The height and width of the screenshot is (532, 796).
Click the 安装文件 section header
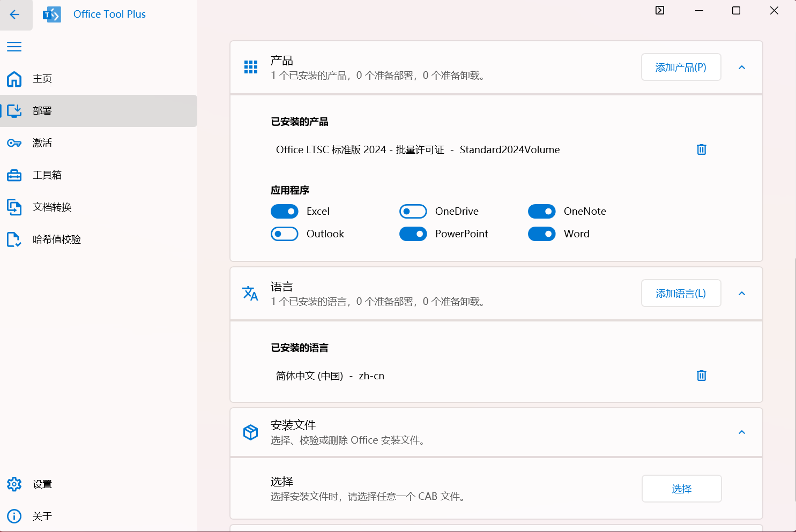point(496,432)
